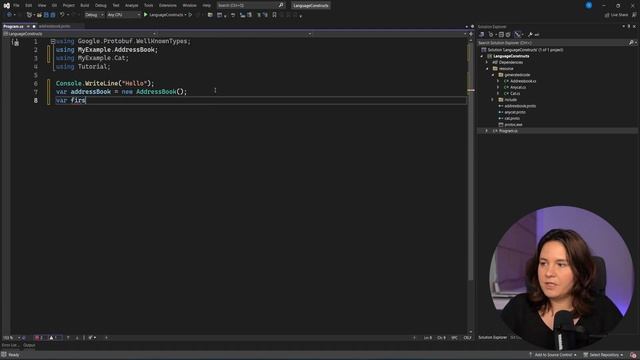Open the Project menu
The height and width of the screenshot is (360, 640).
click(x=69, y=5)
